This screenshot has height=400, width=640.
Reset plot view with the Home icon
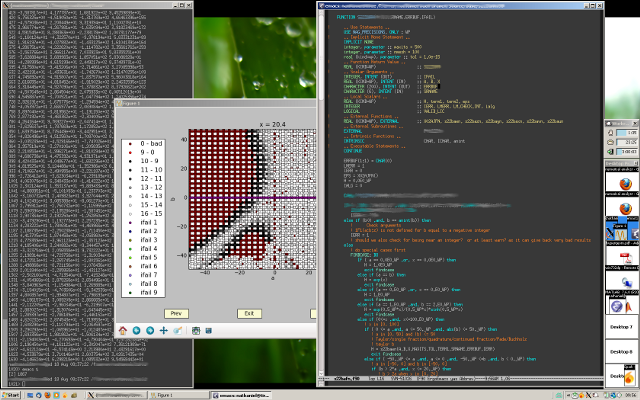[123, 331]
